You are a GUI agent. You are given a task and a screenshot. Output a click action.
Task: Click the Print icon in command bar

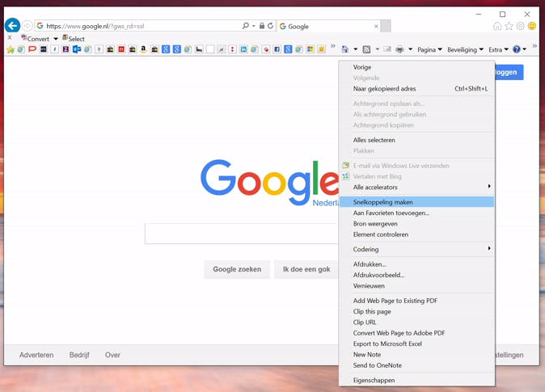pos(399,49)
